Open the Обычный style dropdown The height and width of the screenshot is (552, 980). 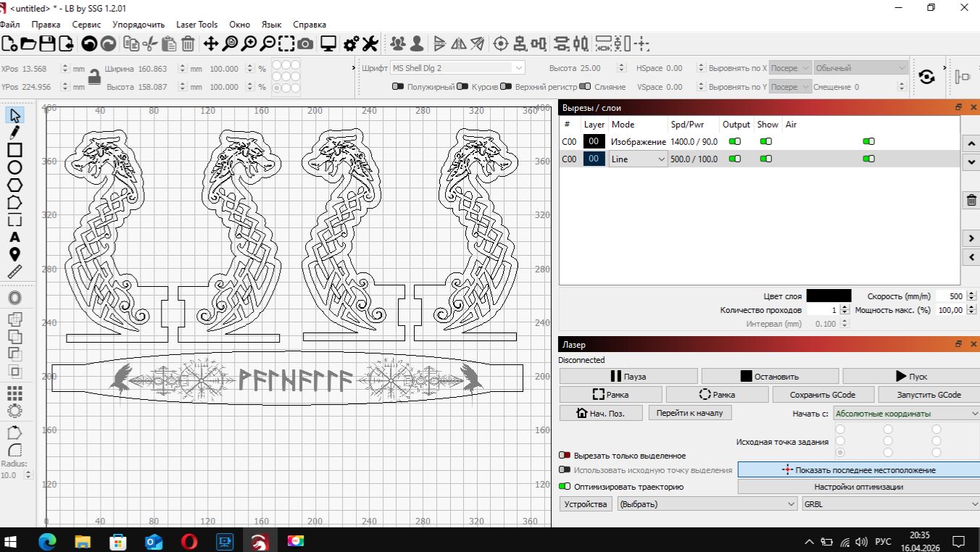tap(861, 68)
